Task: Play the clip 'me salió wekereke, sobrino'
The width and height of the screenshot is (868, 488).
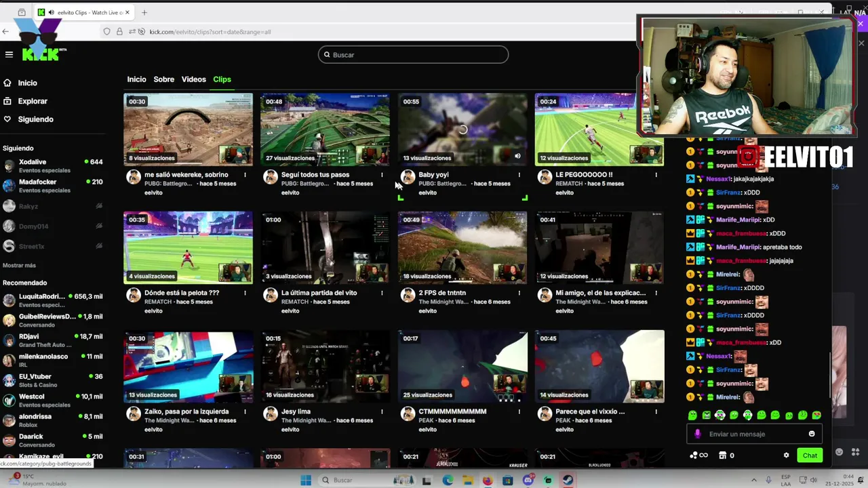Action: coord(188,129)
